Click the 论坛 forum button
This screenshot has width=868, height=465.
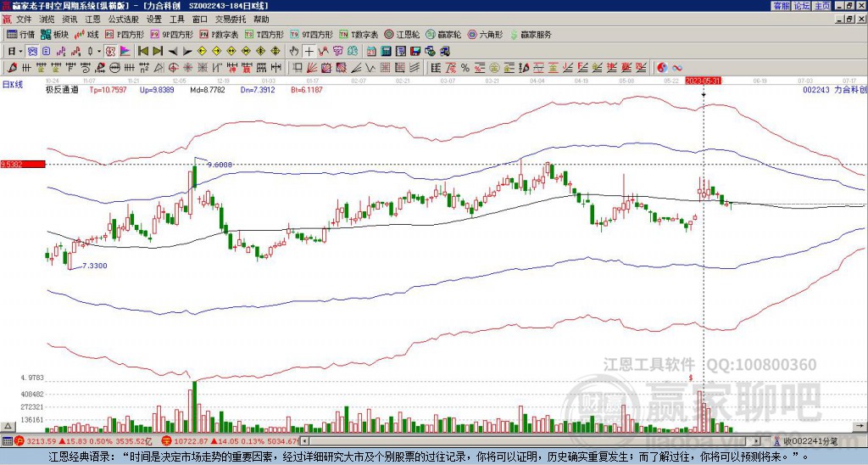[801, 6]
